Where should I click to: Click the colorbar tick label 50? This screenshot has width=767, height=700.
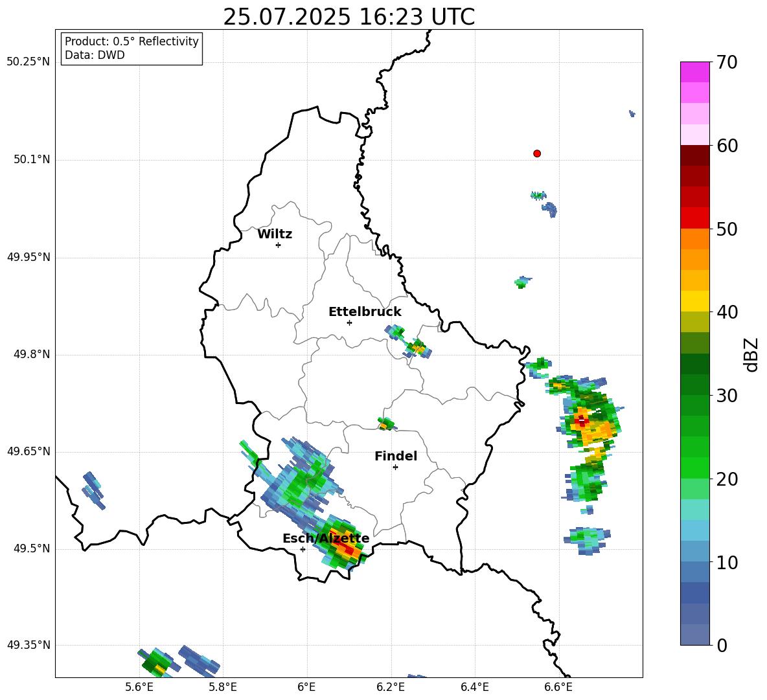click(x=727, y=229)
